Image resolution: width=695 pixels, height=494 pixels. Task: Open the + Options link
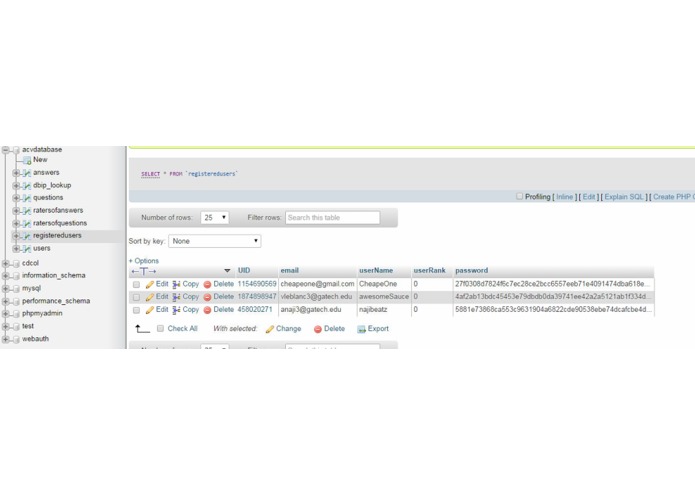[144, 261]
